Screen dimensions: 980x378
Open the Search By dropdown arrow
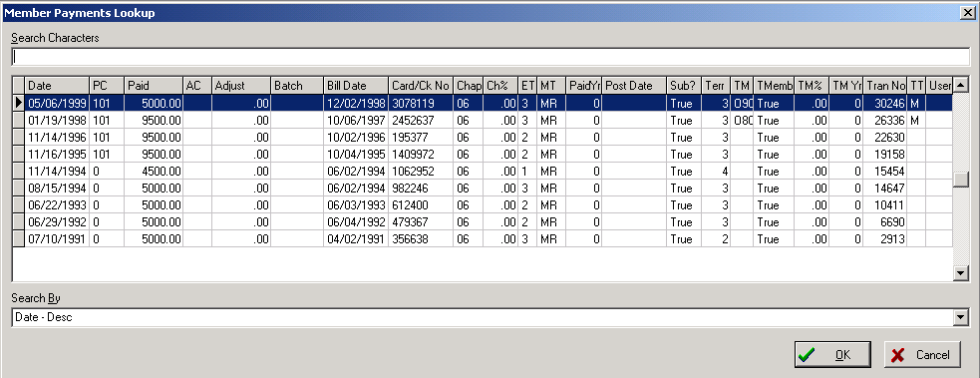tap(962, 318)
